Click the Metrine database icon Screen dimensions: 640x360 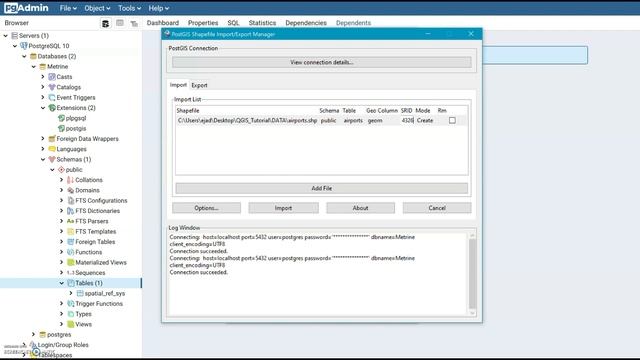(42, 67)
